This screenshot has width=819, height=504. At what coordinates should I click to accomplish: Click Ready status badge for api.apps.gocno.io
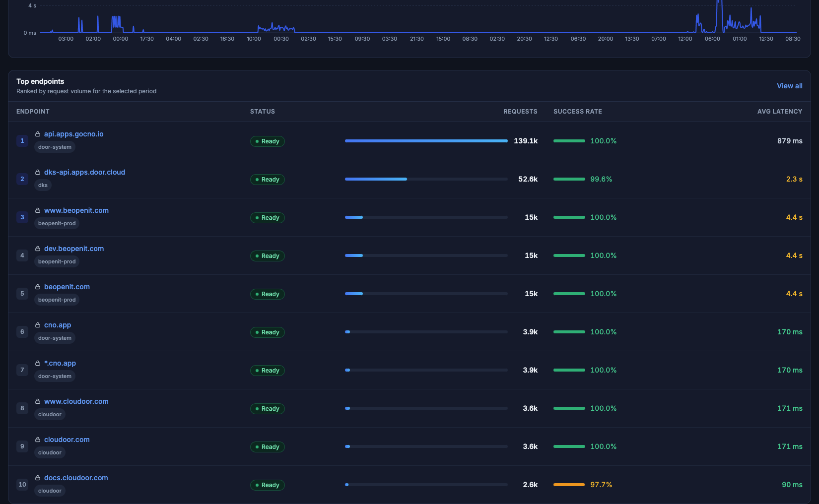click(268, 141)
